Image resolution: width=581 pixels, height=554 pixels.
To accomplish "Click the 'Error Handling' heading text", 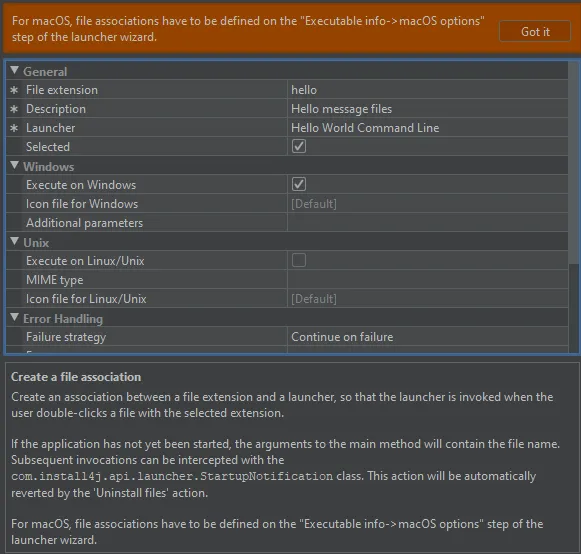I will pos(63,319).
